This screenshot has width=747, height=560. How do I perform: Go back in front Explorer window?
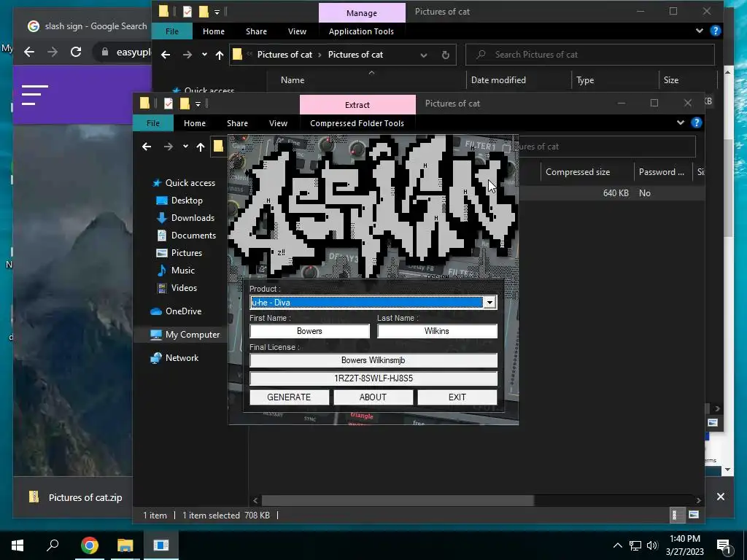point(147,147)
